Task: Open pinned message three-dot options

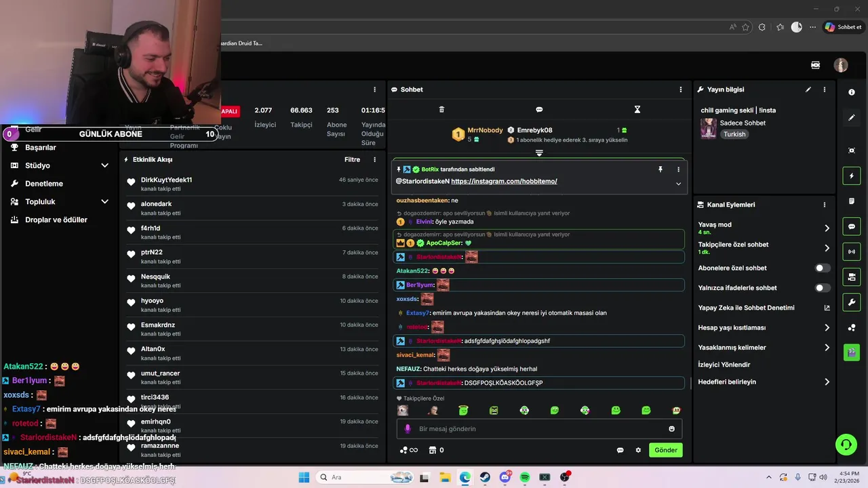Action: coord(678,169)
